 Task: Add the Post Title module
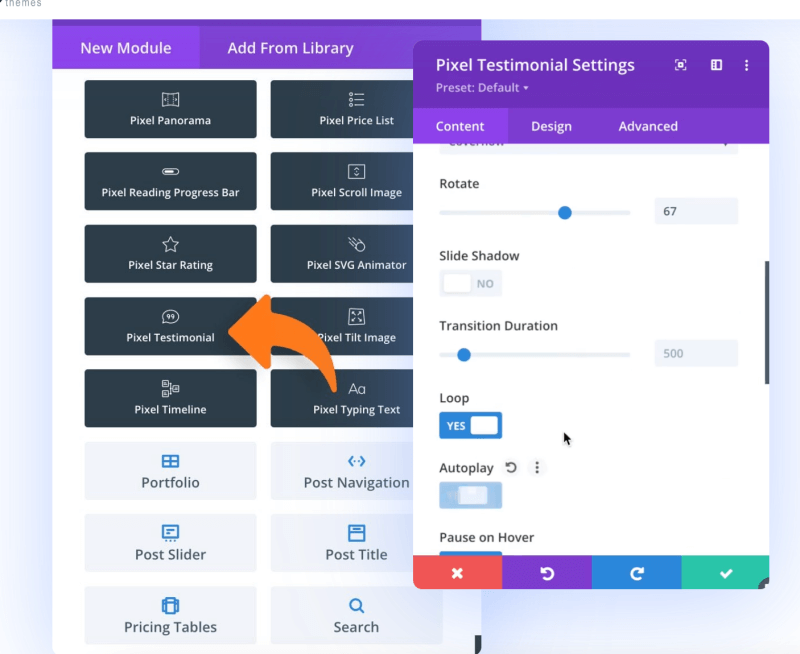coord(342,543)
